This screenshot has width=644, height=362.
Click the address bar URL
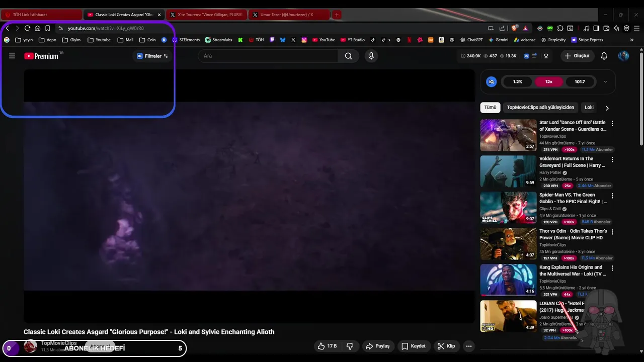coord(106,28)
